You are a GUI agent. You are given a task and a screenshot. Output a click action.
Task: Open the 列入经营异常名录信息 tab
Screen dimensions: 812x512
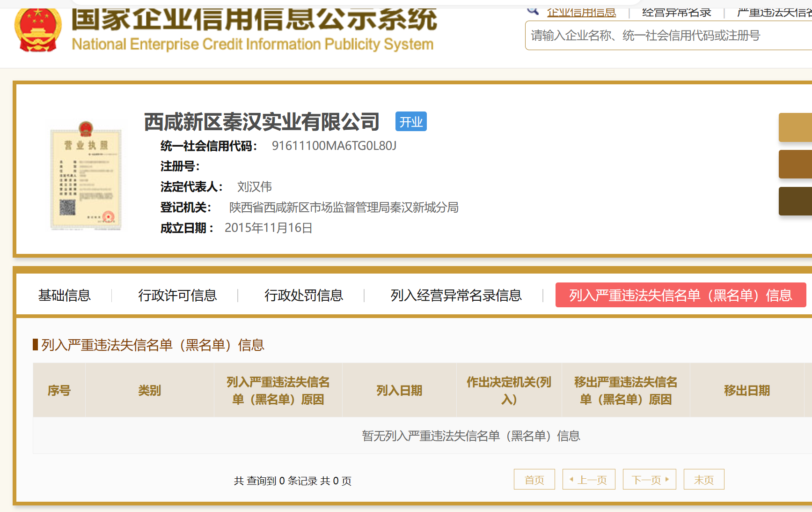[x=456, y=295]
